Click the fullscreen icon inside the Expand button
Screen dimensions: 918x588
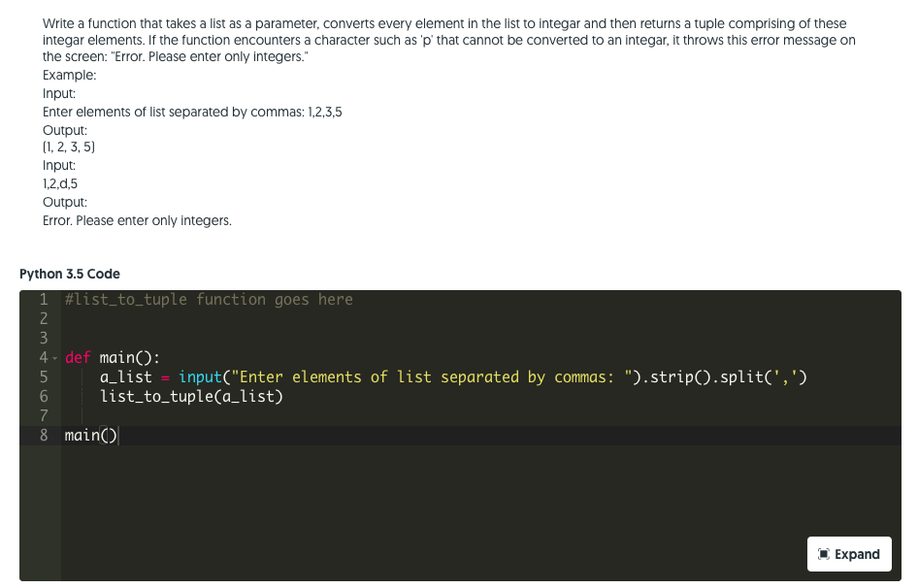click(x=823, y=553)
